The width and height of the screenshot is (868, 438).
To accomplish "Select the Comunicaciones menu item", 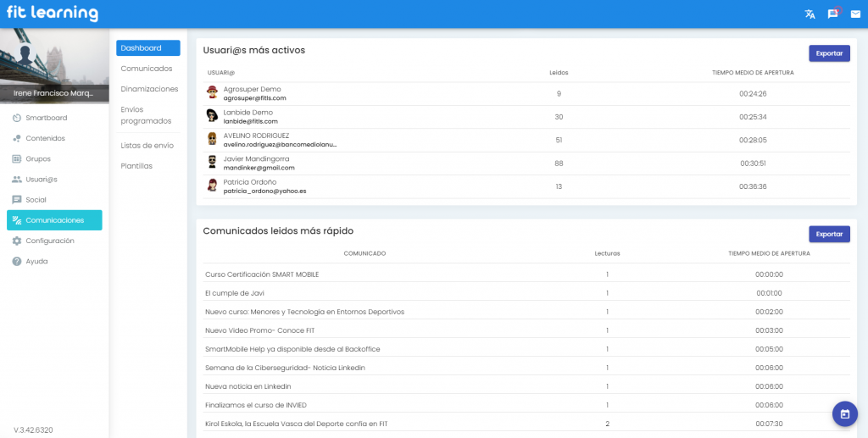I will pos(54,220).
